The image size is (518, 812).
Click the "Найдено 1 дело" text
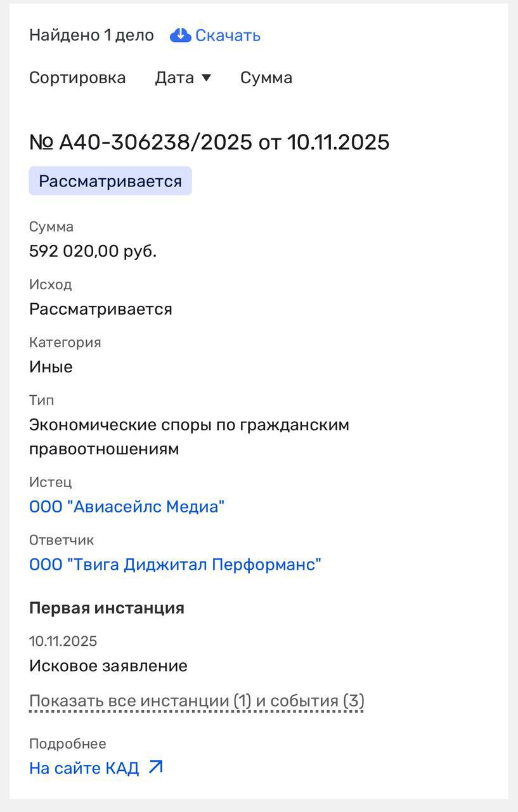pyautogui.click(x=91, y=36)
